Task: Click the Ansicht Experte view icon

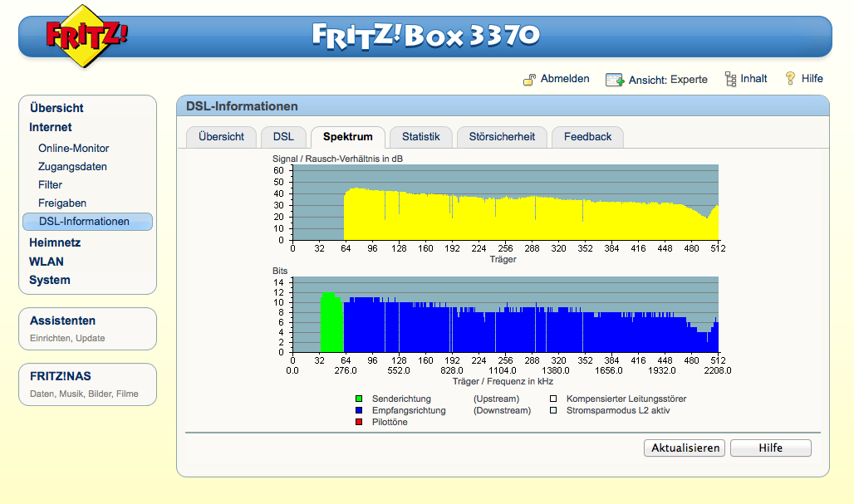Action: point(615,80)
